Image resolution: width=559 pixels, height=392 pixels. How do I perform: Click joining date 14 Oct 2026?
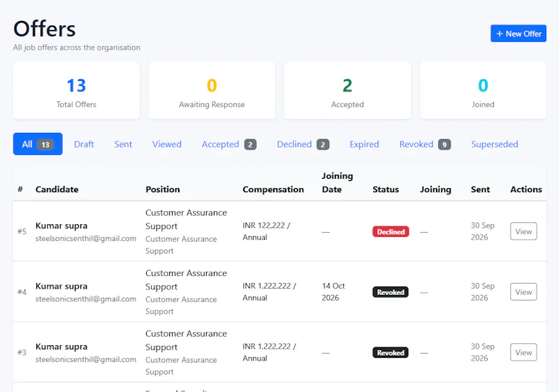coord(333,292)
